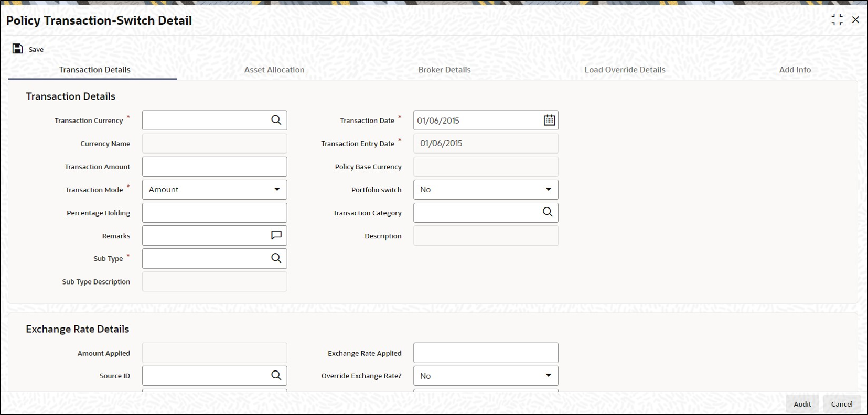The height and width of the screenshot is (415, 868).
Task: Click the Exchange Rate Details heading
Action: coord(78,329)
